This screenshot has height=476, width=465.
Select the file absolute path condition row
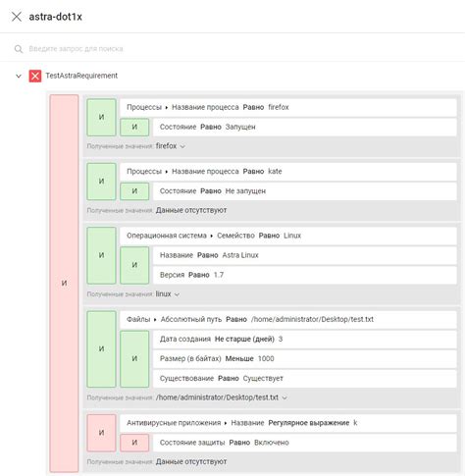[x=288, y=319]
